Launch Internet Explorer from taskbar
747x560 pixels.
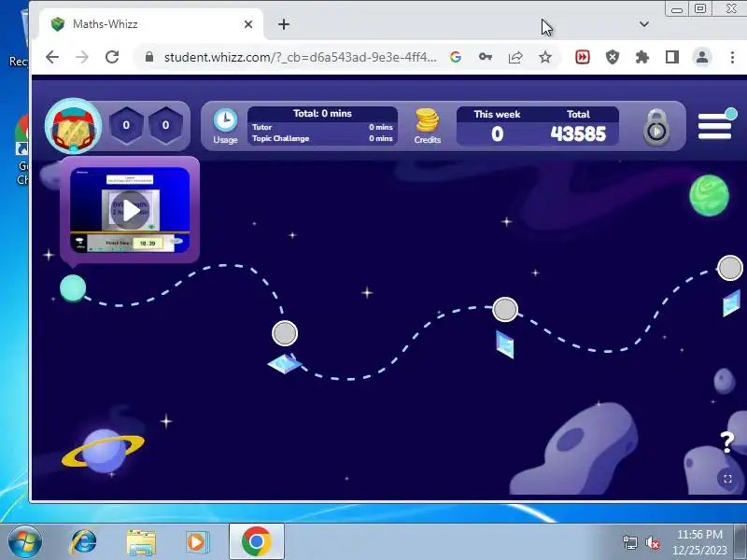point(83,542)
